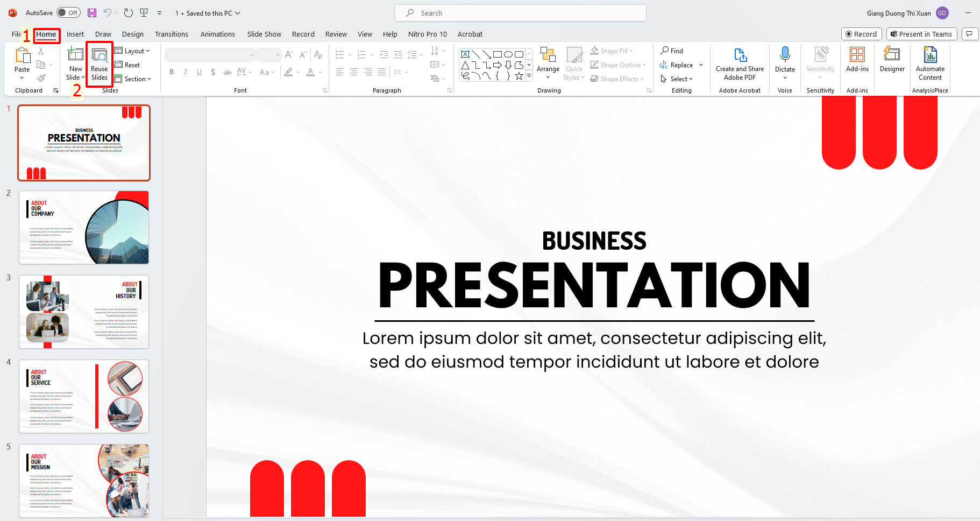This screenshot has width=980, height=521.
Task: Apply the text highlight color pen
Action: (x=289, y=72)
